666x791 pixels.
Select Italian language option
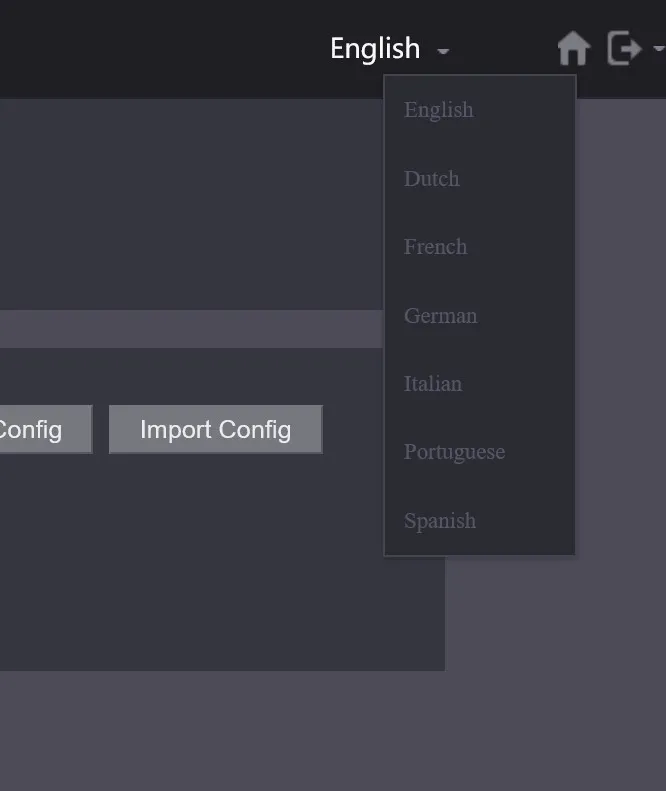coord(433,384)
